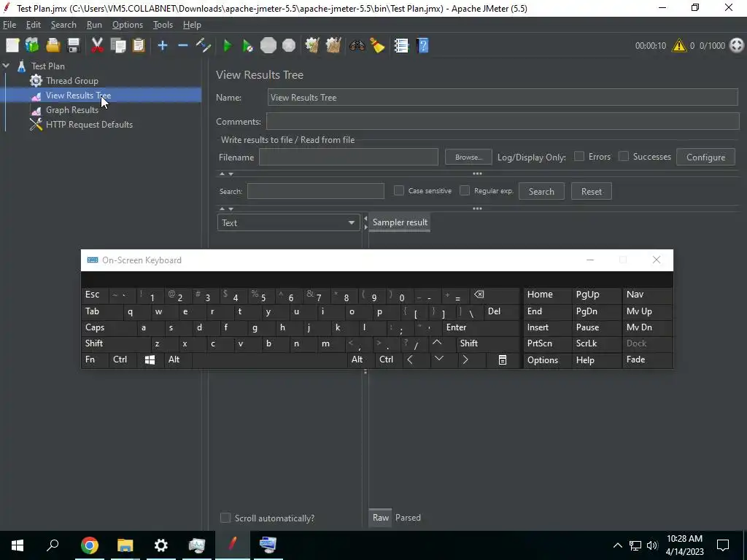Image resolution: width=747 pixels, height=560 pixels.
Task: Collapse all tree nodes with minus icon
Action: click(183, 46)
